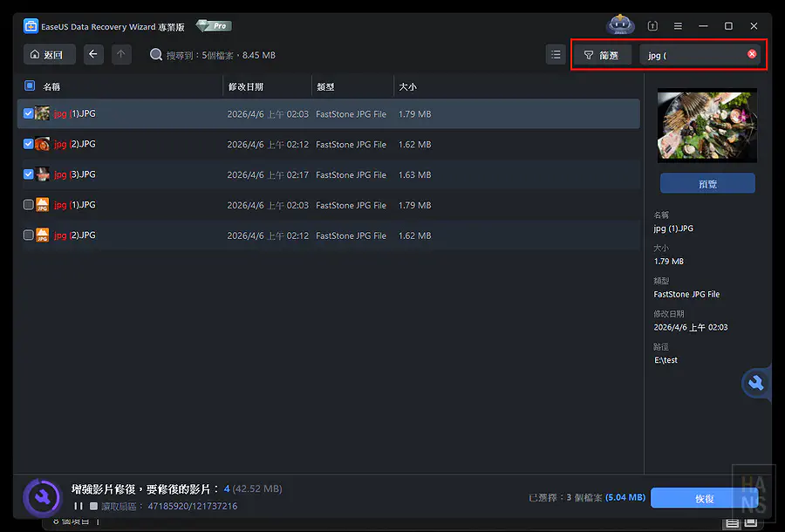This screenshot has height=532, width=785.
Task: Click the food preview thumbnail image
Action: click(707, 126)
